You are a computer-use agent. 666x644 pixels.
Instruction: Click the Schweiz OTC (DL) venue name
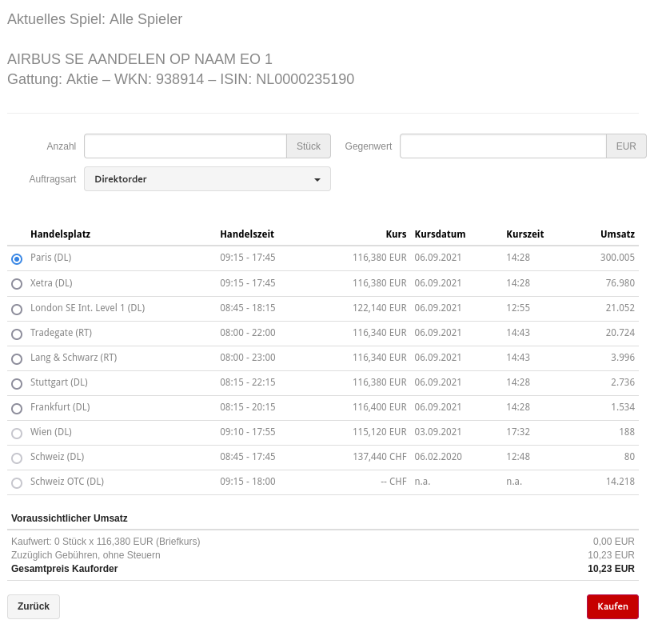point(66,482)
